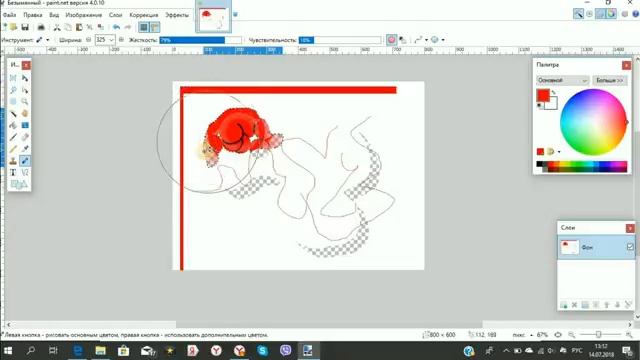Select the Line/Curve tool
This screenshot has height=360, width=640.
(x=25, y=173)
